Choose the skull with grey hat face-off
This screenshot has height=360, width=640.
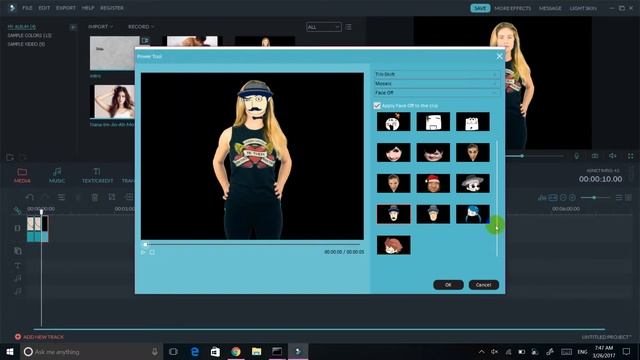[473, 183]
